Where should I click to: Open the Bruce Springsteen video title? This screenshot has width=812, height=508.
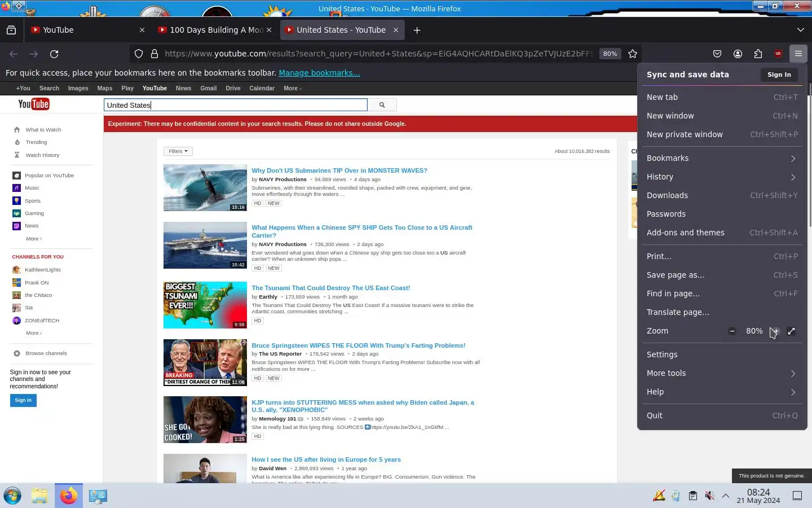358,345
